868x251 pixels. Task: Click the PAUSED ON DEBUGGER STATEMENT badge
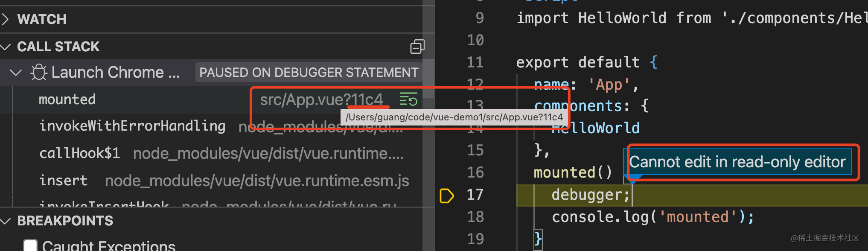click(x=309, y=73)
